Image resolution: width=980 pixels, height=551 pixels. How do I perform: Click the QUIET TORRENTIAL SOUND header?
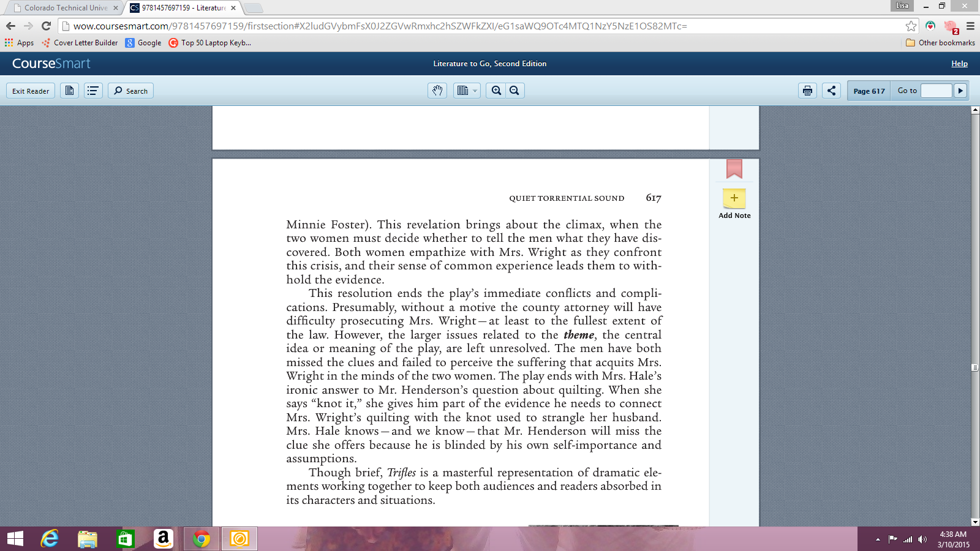tap(567, 198)
